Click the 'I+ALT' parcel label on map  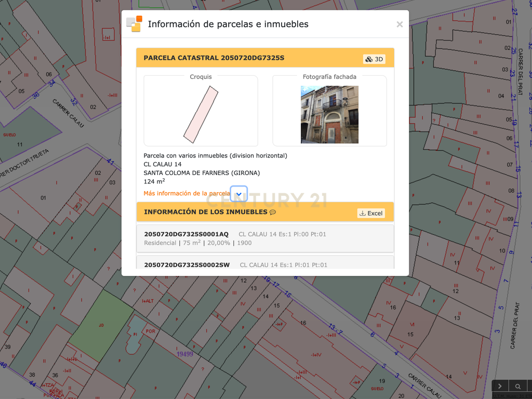[148, 301]
